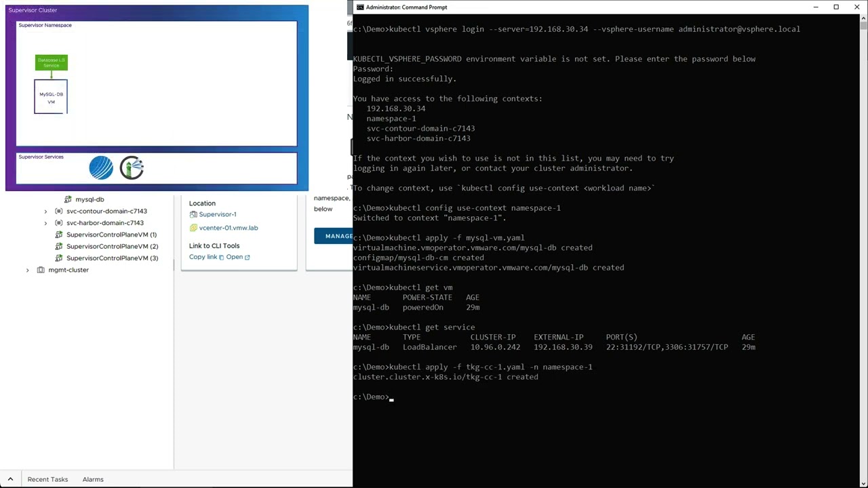The height and width of the screenshot is (488, 868).
Task: Click the mysql-db VM icon in tree
Action: click(x=68, y=199)
